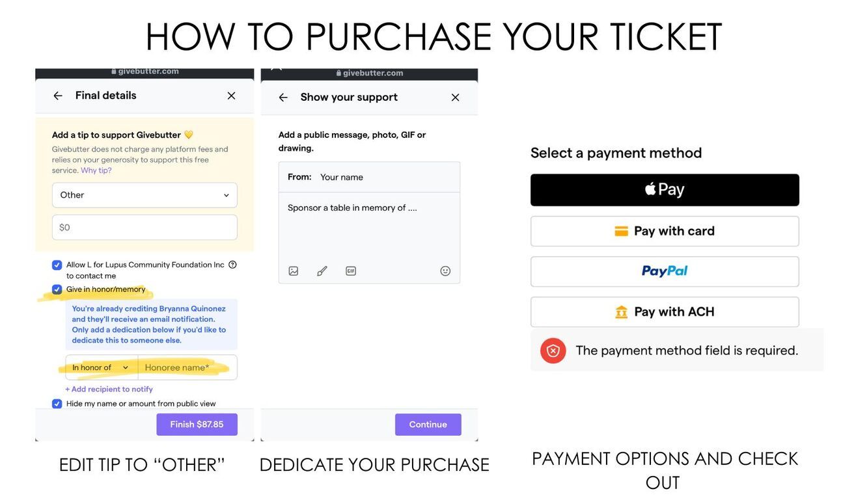The height and width of the screenshot is (504, 841).
Task: Click the help icon beside Lupus Foundation
Action: point(232,265)
